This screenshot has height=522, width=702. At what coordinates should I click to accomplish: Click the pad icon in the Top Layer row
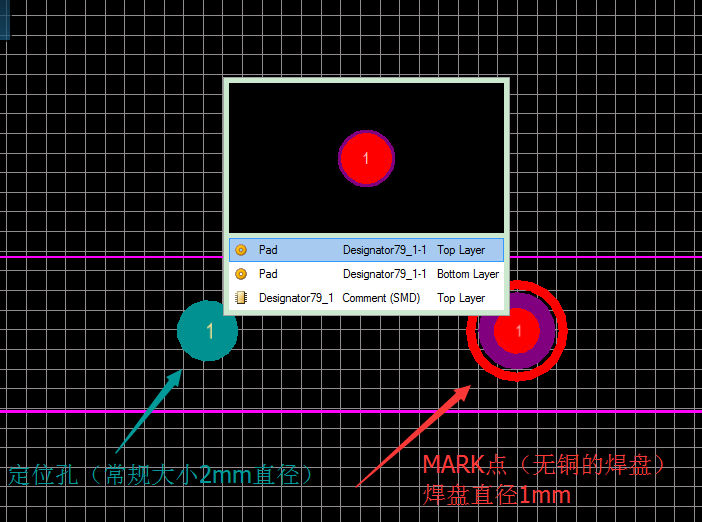[241, 250]
